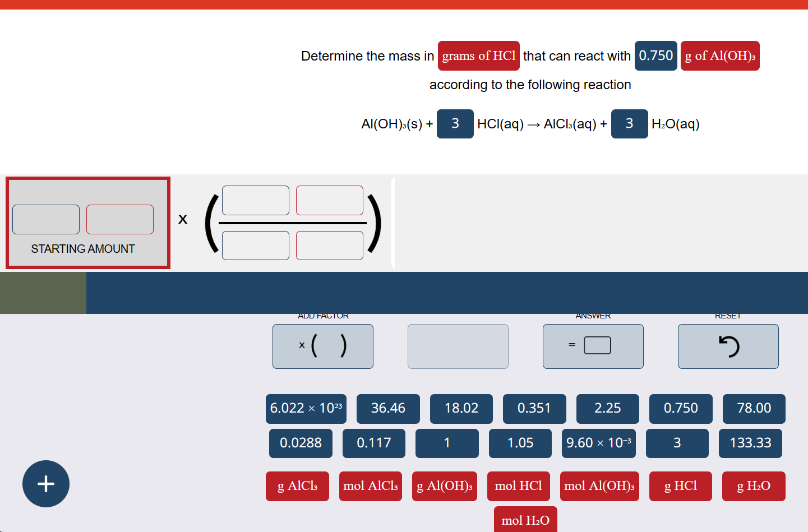808x532 pixels.
Task: Select the 78.00 number tile
Action: click(754, 409)
